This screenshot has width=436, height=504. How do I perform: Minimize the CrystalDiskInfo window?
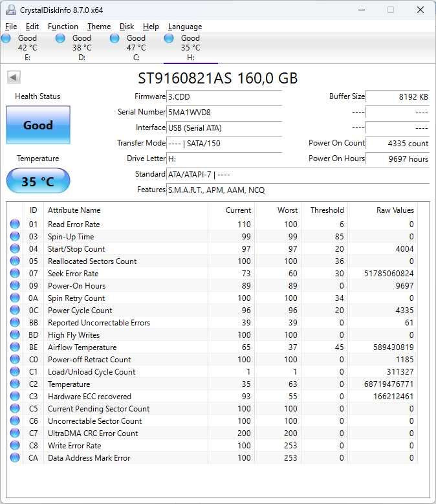(x=362, y=10)
